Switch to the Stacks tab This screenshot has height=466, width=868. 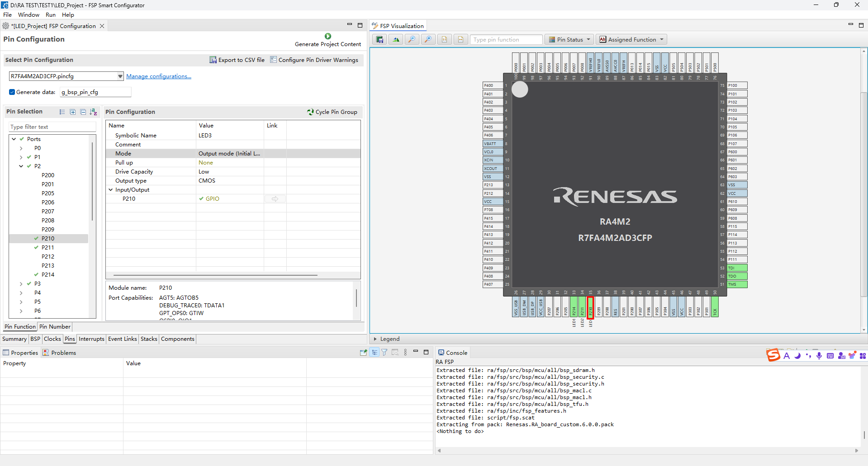point(149,339)
